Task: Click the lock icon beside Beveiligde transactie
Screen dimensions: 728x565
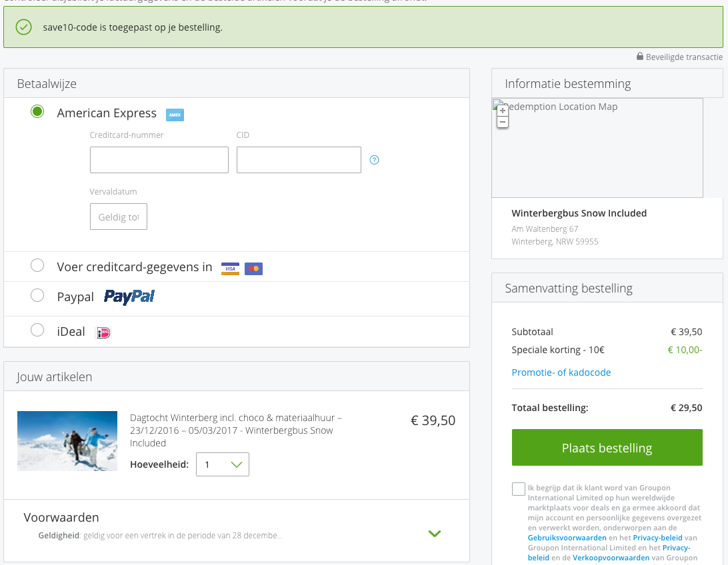Action: click(x=640, y=56)
